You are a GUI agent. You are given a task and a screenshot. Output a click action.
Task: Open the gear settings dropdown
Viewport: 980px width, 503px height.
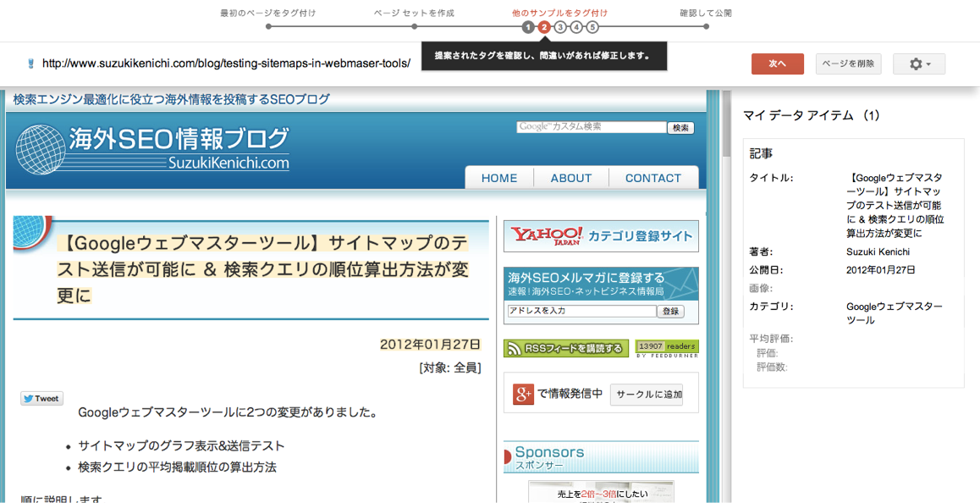[919, 64]
